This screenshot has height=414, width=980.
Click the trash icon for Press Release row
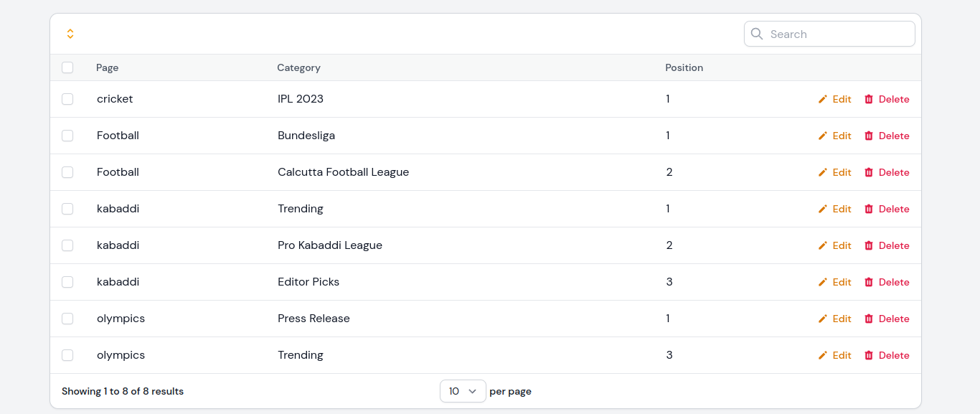click(869, 319)
